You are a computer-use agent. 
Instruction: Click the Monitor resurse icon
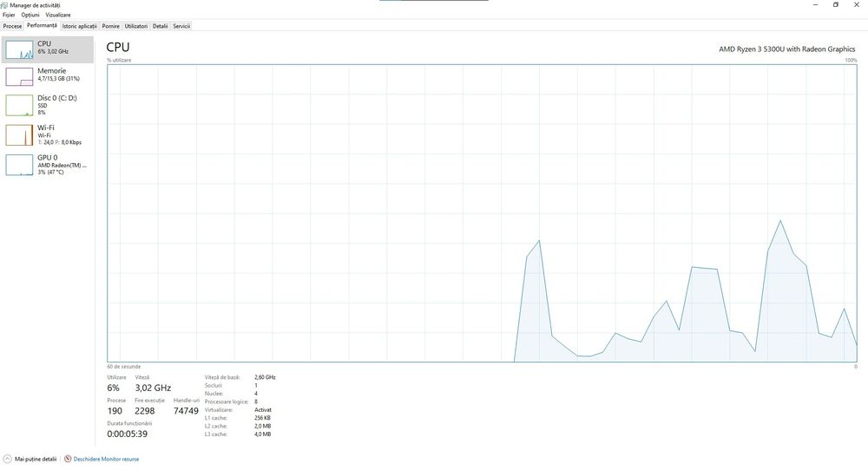pyautogui.click(x=68, y=459)
